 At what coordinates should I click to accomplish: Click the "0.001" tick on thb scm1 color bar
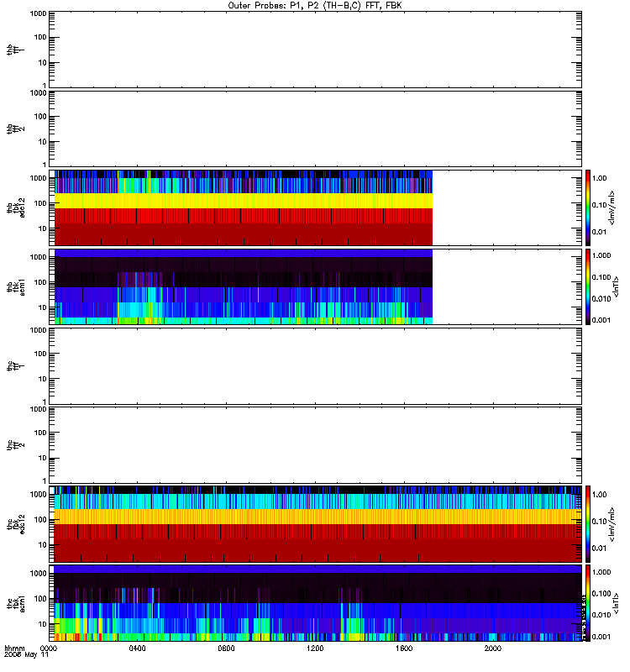[601, 320]
